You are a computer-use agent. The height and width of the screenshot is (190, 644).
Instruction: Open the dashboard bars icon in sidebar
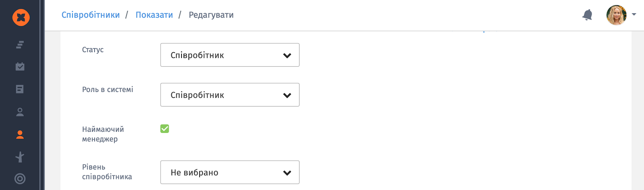(x=20, y=45)
